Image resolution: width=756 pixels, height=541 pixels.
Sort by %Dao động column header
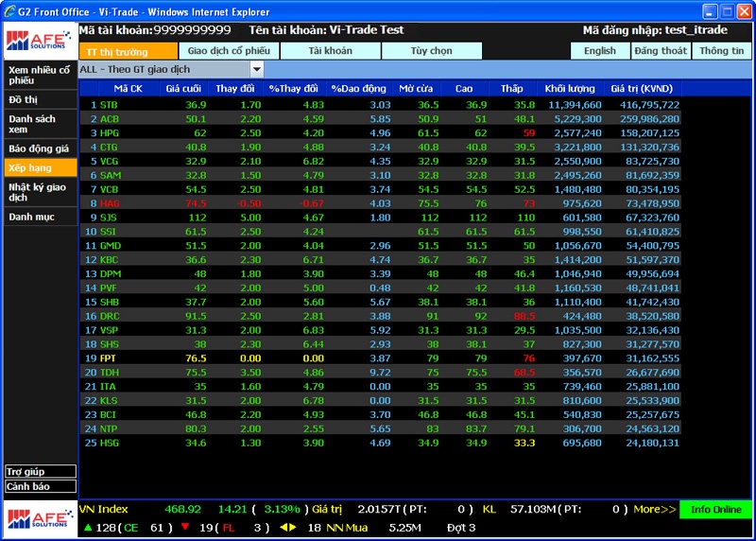[x=359, y=88]
